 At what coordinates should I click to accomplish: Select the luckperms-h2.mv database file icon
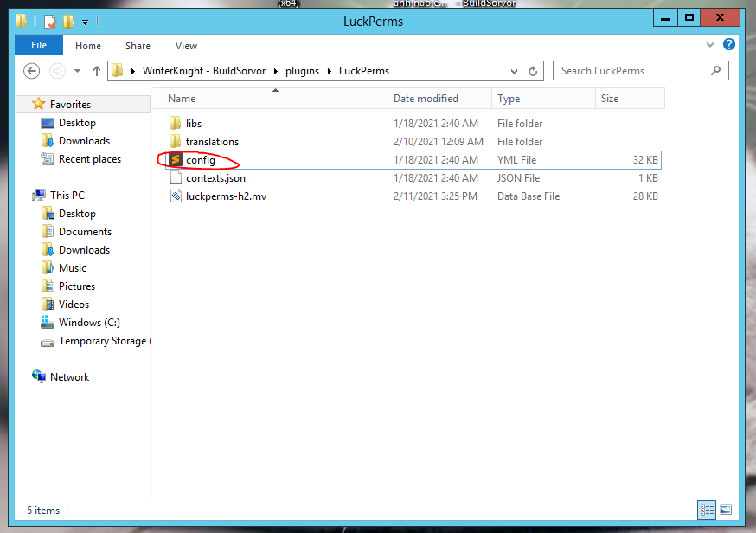pyautogui.click(x=176, y=196)
